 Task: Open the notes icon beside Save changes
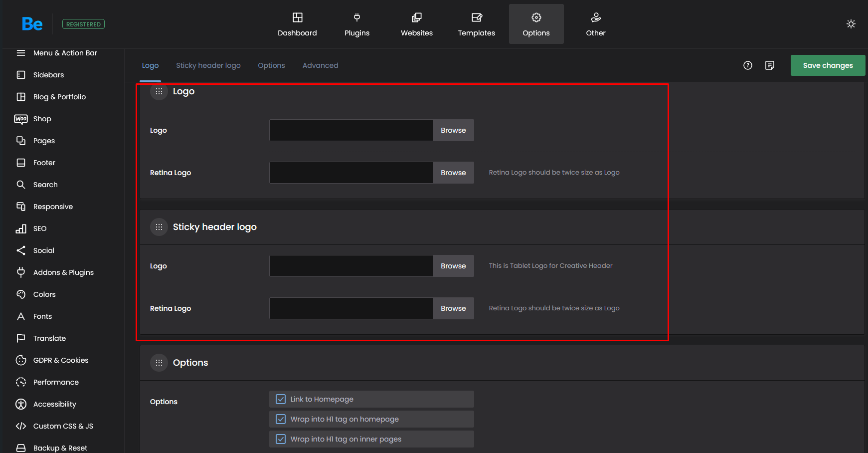[x=770, y=65]
